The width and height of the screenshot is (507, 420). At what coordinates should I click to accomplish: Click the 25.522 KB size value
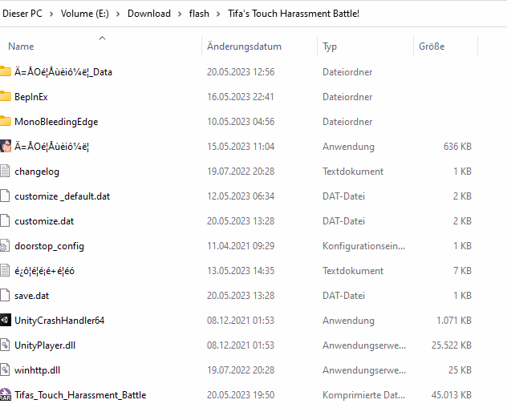click(452, 345)
